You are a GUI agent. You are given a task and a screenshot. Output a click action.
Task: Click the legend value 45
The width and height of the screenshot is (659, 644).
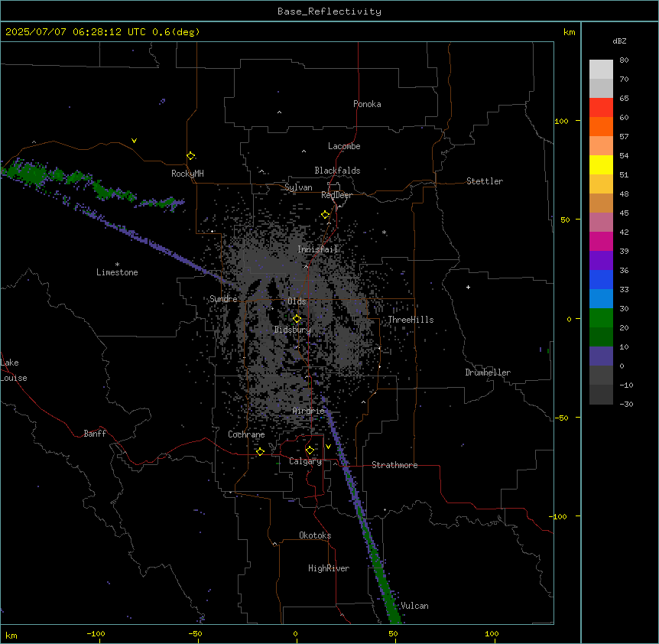point(624,213)
